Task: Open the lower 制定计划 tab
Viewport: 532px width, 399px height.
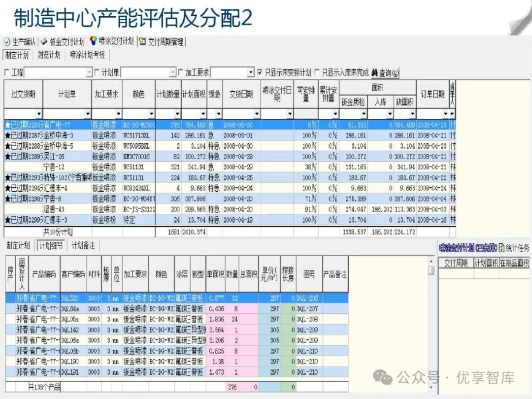Action: (18, 246)
